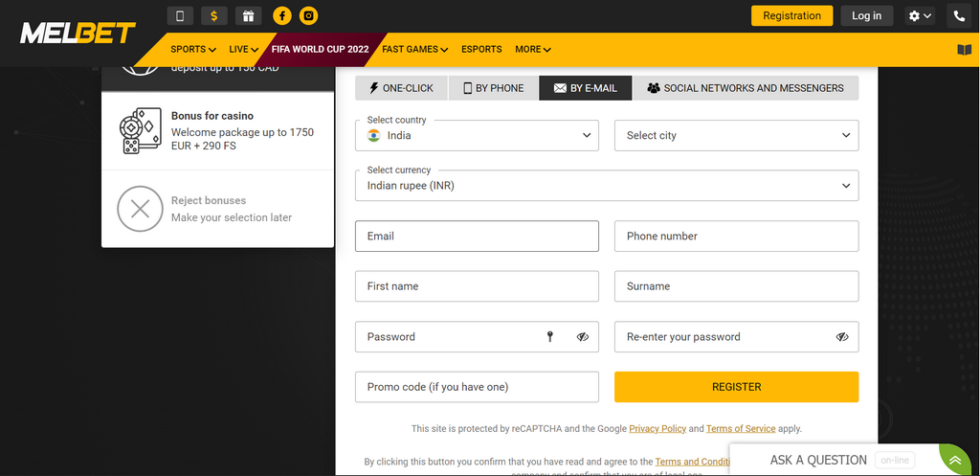
Task: Open the settings gear dropdown
Action: pyautogui.click(x=920, y=15)
